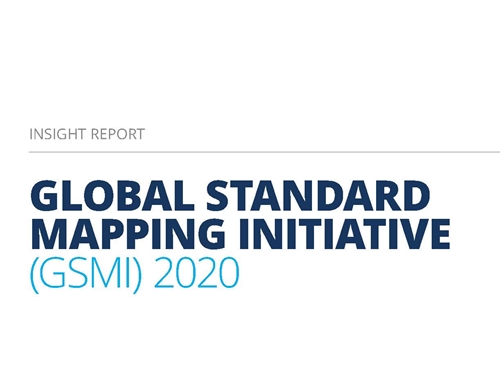Click the light blue (GSMI) text
Viewport: 500px width, 375px height.
pyautogui.click(x=86, y=273)
